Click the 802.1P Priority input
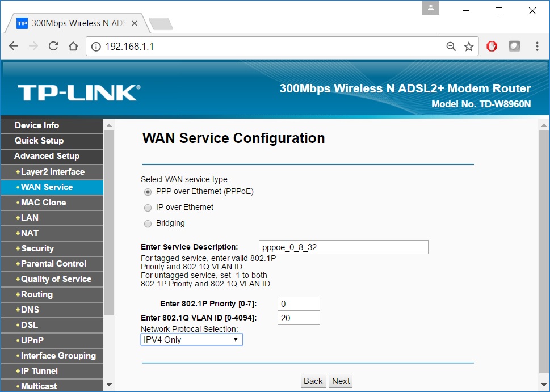 (299, 304)
